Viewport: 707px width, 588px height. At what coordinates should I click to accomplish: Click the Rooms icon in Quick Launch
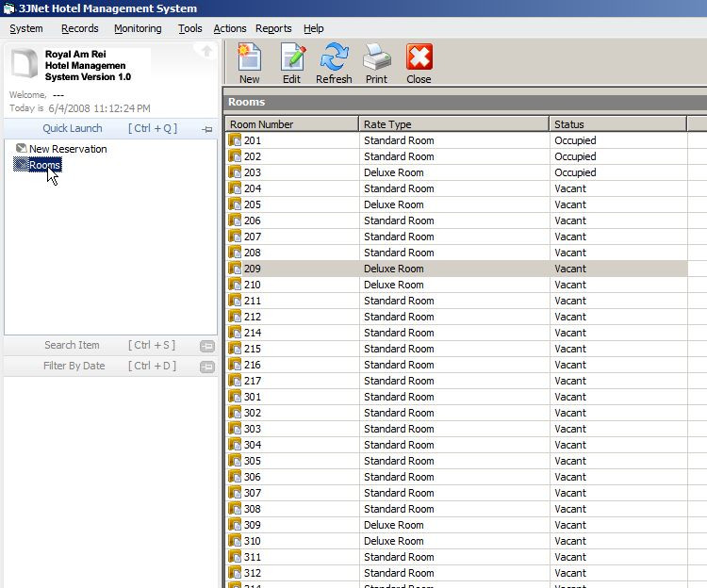21,165
